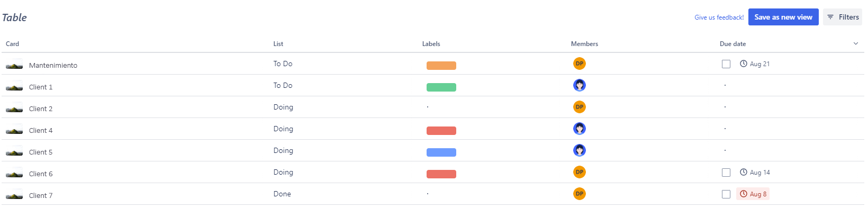This screenshot has width=868, height=217.
Task: Click the member avatar on Client 1 row
Action: pos(580,85)
